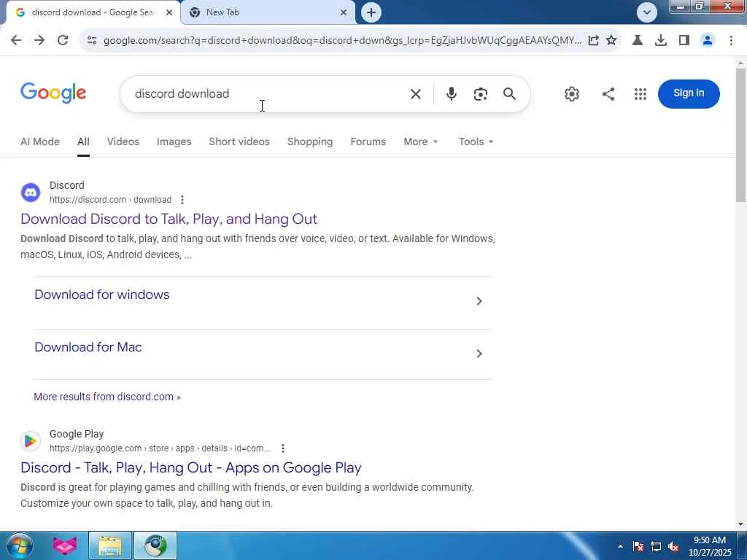The height and width of the screenshot is (560, 747).
Task: Go back to the previous page
Action: pos(16,41)
